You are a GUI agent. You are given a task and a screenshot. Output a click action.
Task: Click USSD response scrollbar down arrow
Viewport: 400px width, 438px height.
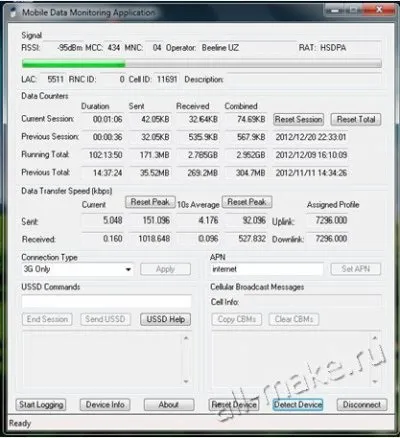pos(186,381)
